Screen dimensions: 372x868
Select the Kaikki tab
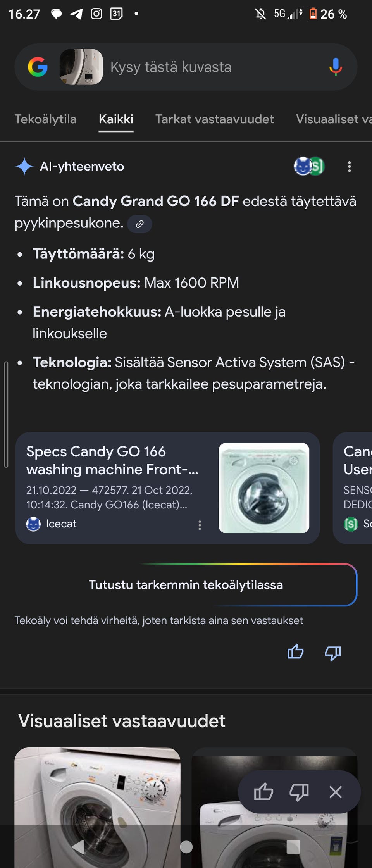pos(116,119)
